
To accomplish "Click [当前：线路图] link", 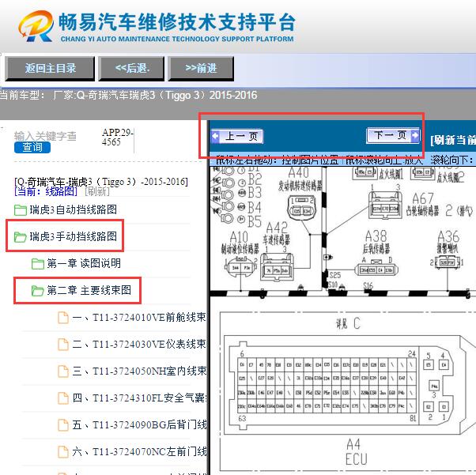I will pos(46,191).
